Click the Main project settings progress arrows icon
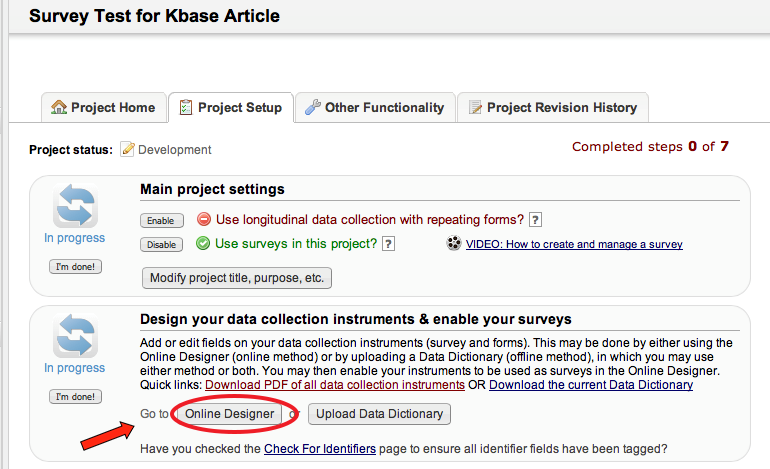Viewport: 770px width, 469px height. (x=75, y=206)
